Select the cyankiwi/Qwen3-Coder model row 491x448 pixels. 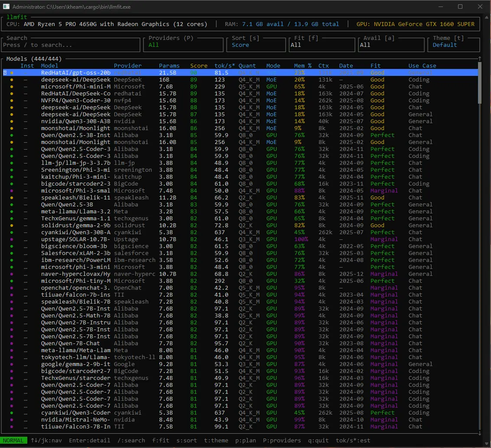[240, 413]
